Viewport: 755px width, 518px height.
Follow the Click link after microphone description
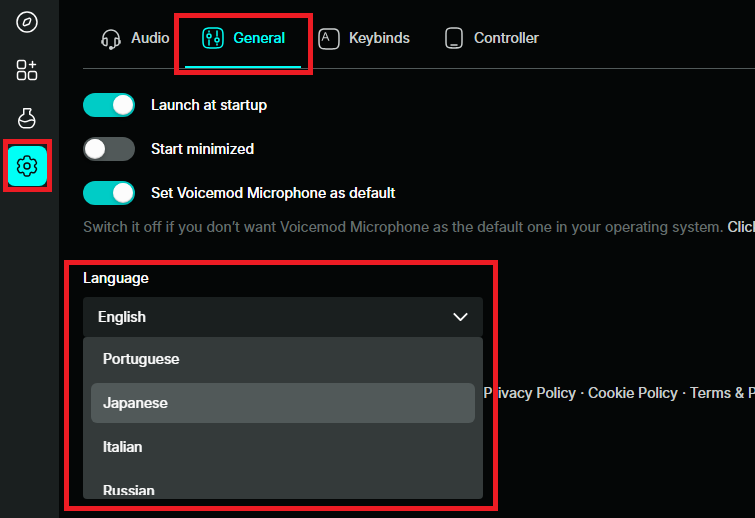[741, 227]
